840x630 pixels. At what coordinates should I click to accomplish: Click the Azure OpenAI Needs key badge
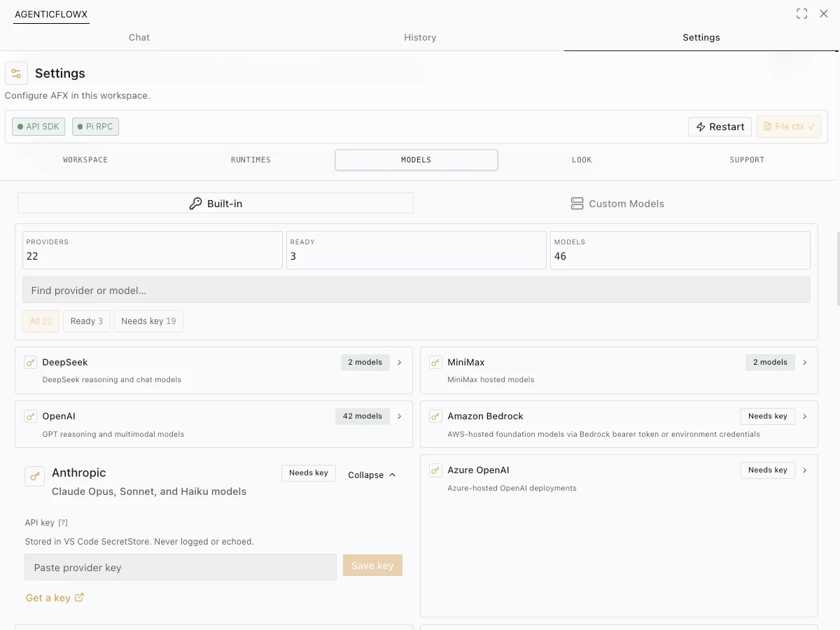(768, 470)
